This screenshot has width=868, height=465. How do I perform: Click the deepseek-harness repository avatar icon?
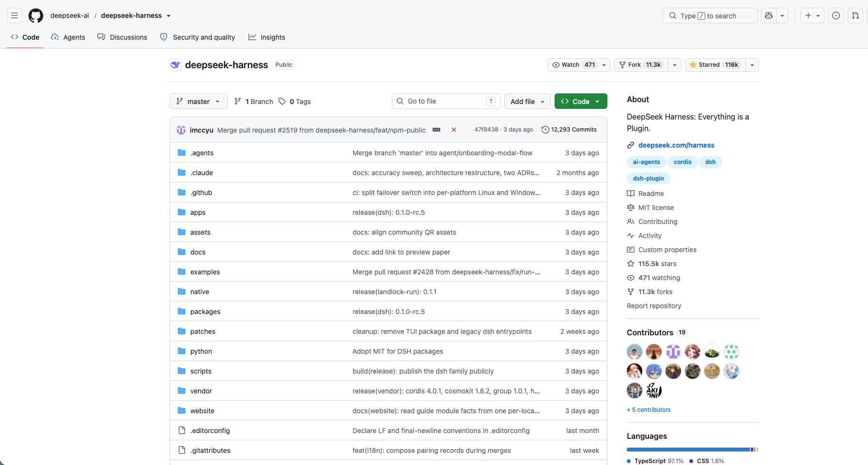coord(175,65)
